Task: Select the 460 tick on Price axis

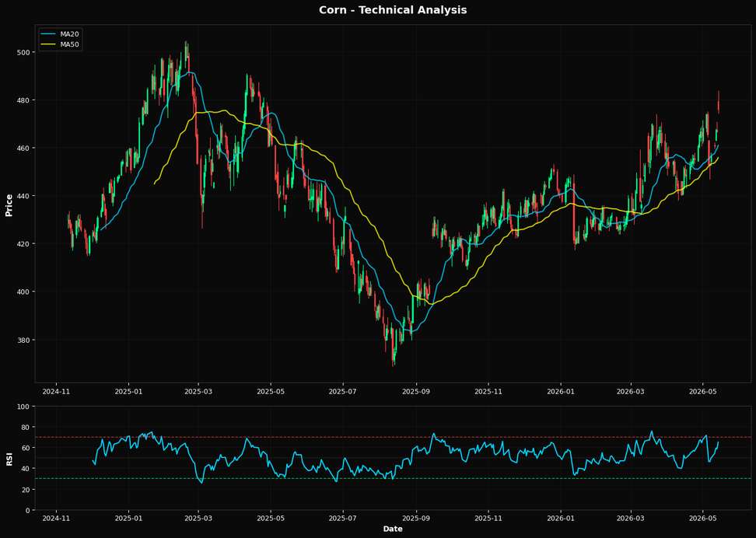Action: 25,148
